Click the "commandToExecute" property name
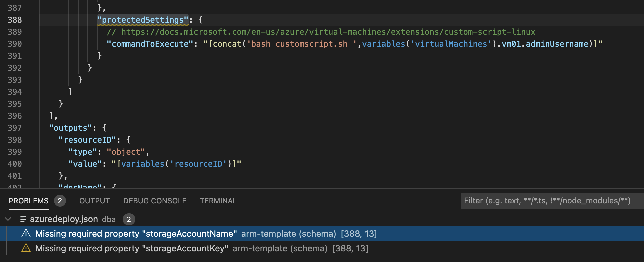 [150, 44]
